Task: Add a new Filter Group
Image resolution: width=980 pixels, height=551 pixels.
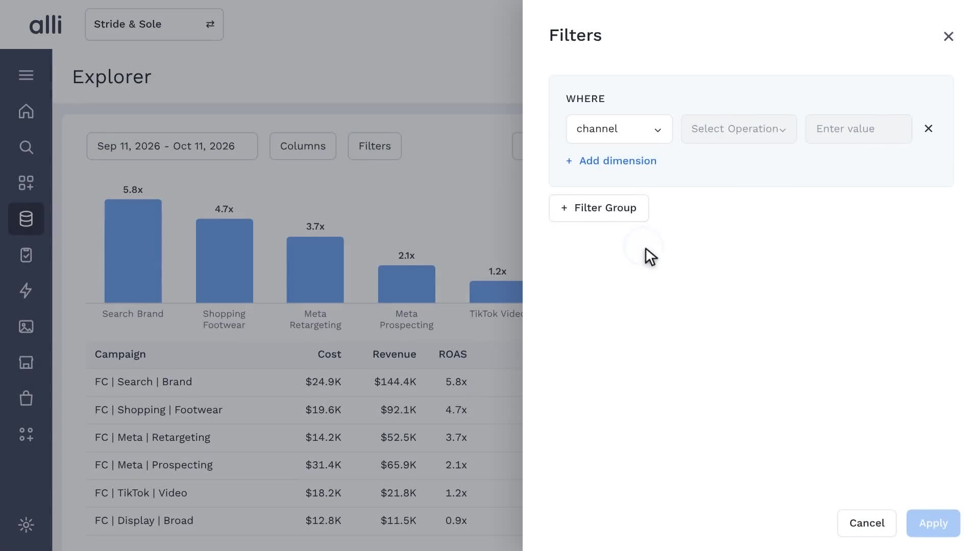Action: tap(599, 208)
